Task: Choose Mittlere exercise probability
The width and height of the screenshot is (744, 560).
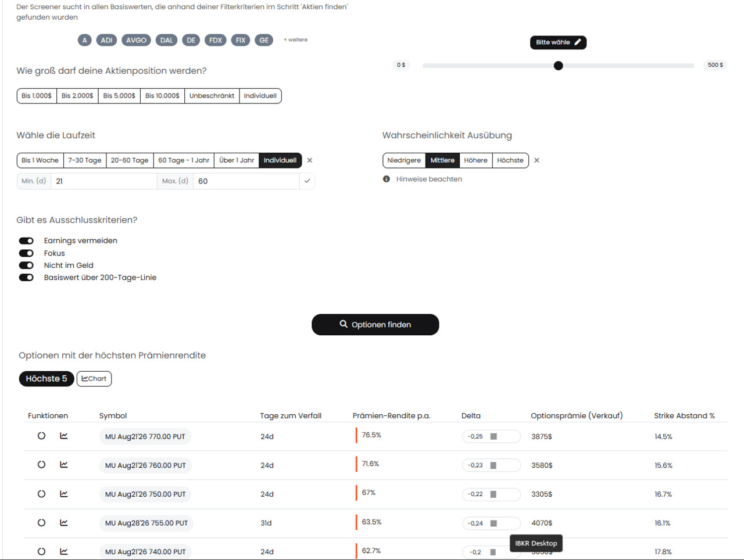Action: tap(442, 160)
